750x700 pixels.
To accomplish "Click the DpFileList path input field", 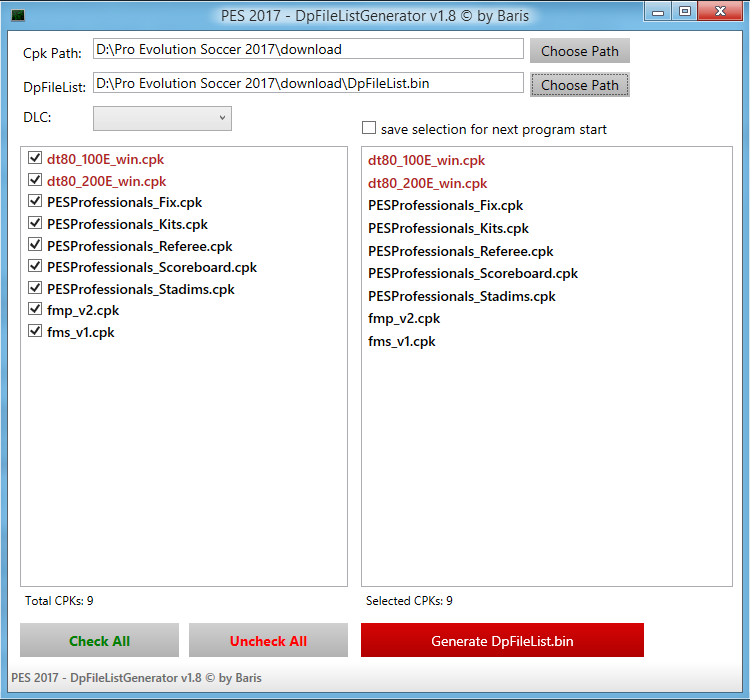I will [308, 83].
